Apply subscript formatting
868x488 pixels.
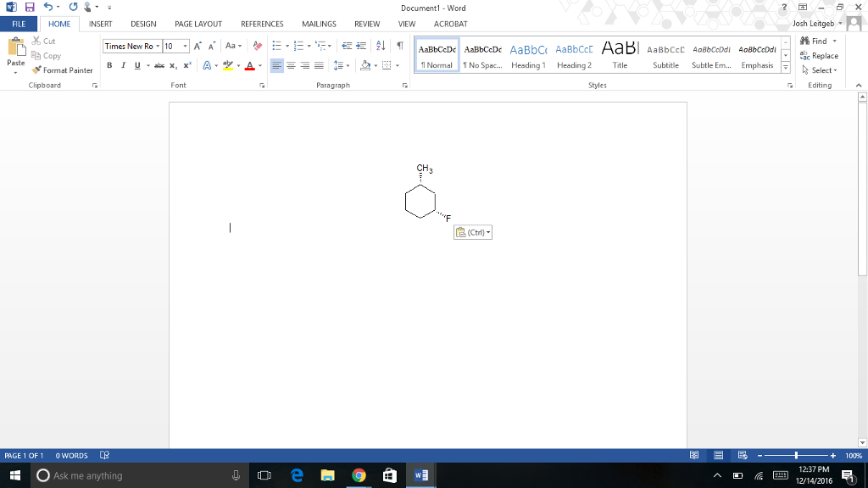pos(172,64)
